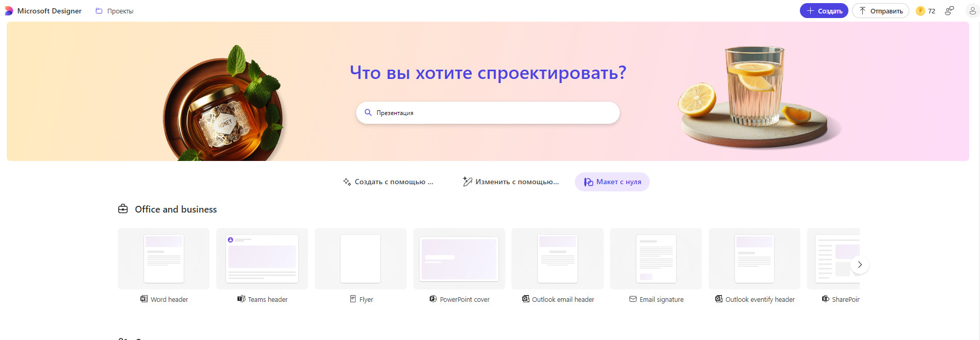Select the blank Flyer template
Viewport: 980px width, 340px height.
(360, 258)
